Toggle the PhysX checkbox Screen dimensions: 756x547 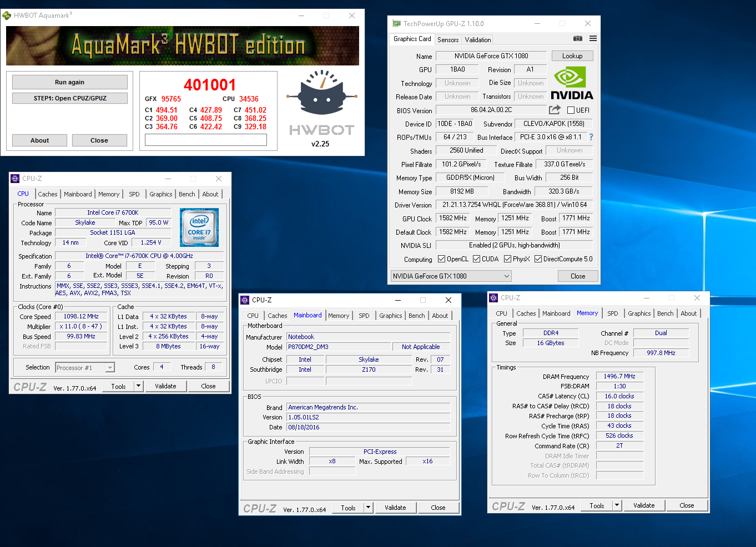click(x=507, y=259)
